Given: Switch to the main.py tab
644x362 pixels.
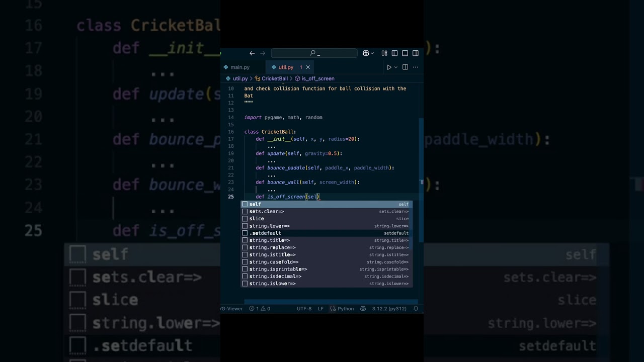Looking at the screenshot, I should pos(239,67).
